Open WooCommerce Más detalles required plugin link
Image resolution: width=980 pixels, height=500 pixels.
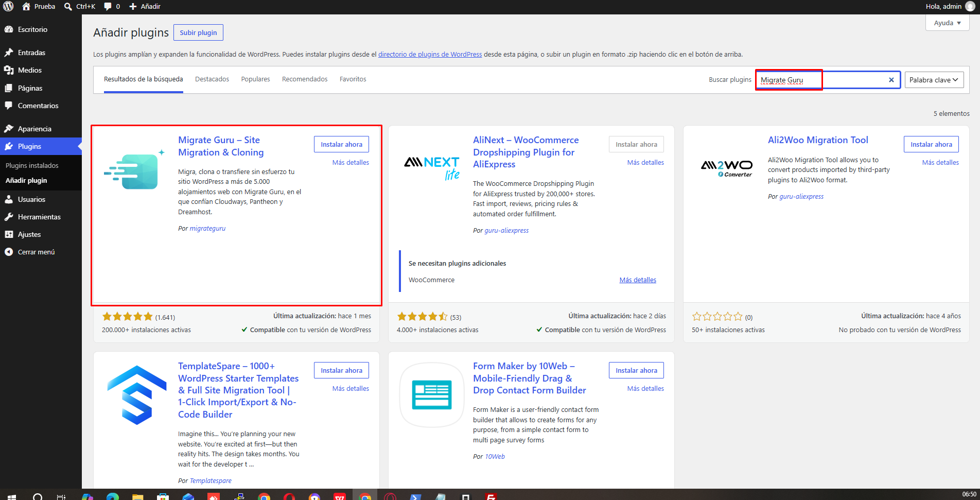coord(638,280)
